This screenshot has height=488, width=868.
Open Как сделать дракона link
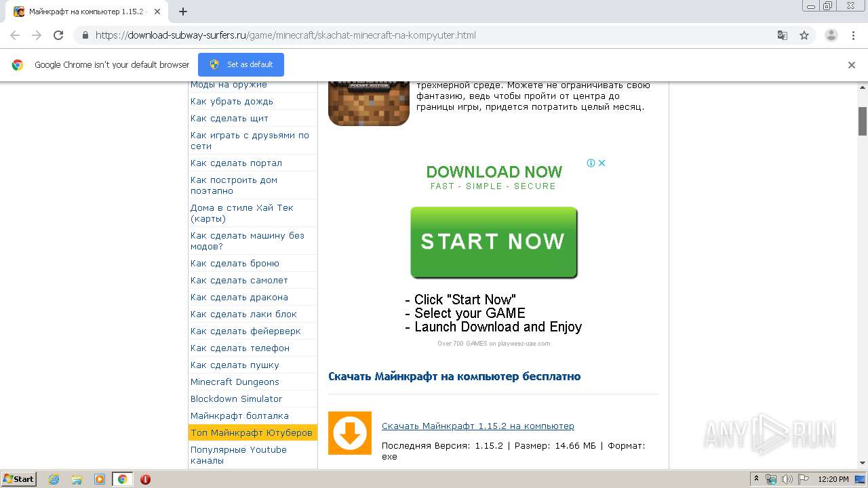(239, 297)
